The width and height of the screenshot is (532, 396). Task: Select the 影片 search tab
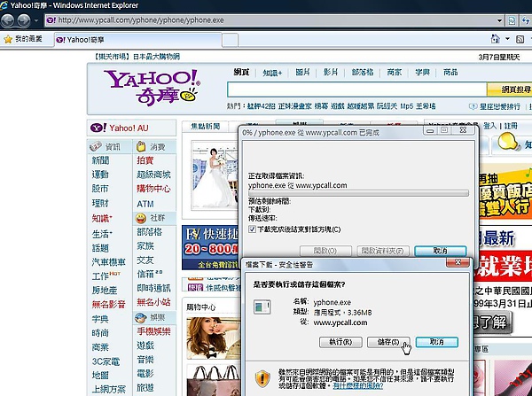pos(331,73)
